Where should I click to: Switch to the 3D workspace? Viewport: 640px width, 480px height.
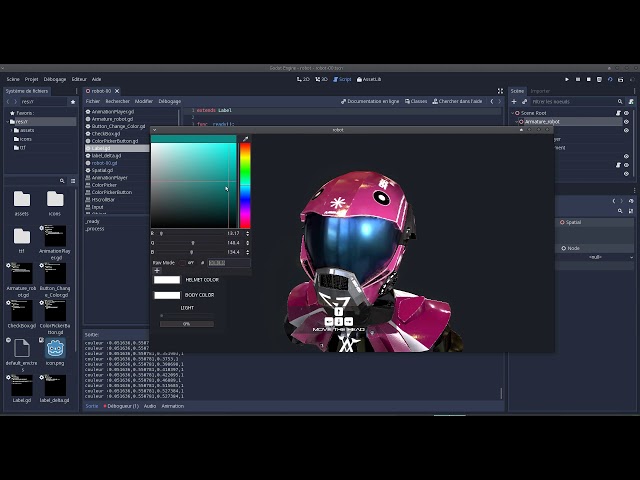[x=322, y=79]
